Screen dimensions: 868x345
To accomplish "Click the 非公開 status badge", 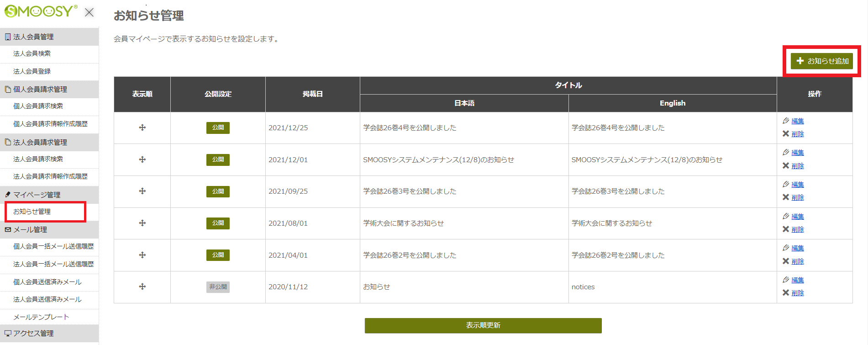I will click(218, 287).
